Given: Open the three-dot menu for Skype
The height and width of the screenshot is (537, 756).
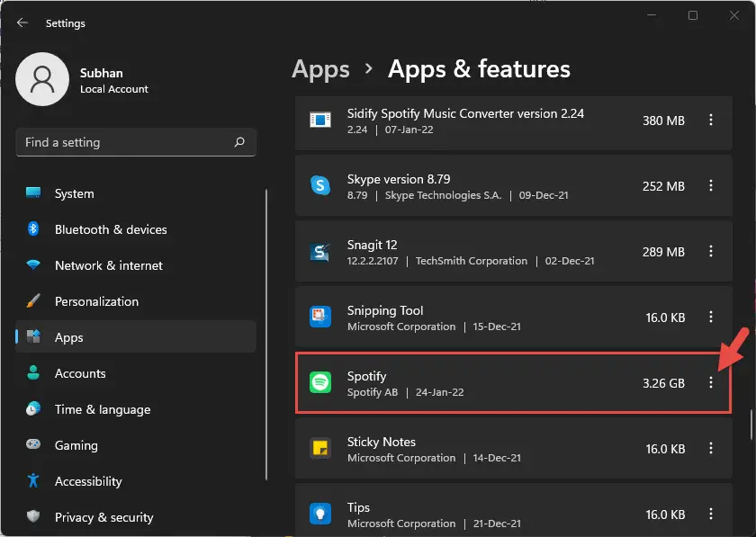Looking at the screenshot, I should pos(711,185).
